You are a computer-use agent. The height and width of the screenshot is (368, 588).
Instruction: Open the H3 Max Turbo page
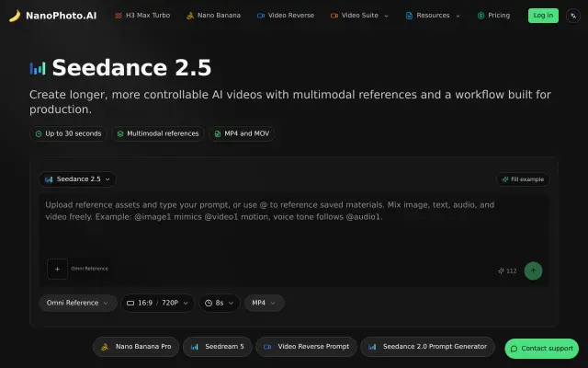pos(142,16)
